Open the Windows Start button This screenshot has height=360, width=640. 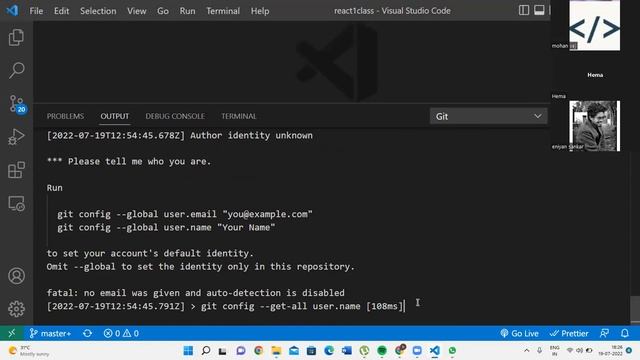click(x=188, y=351)
